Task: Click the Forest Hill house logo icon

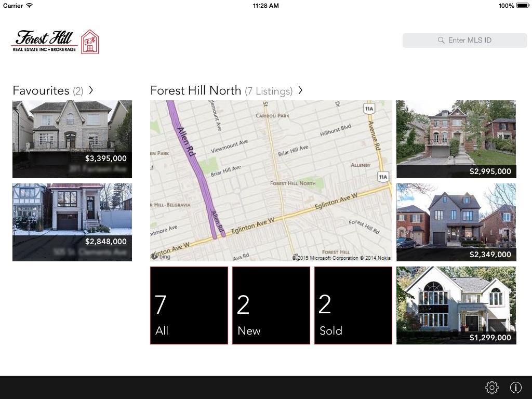Action: click(x=90, y=42)
